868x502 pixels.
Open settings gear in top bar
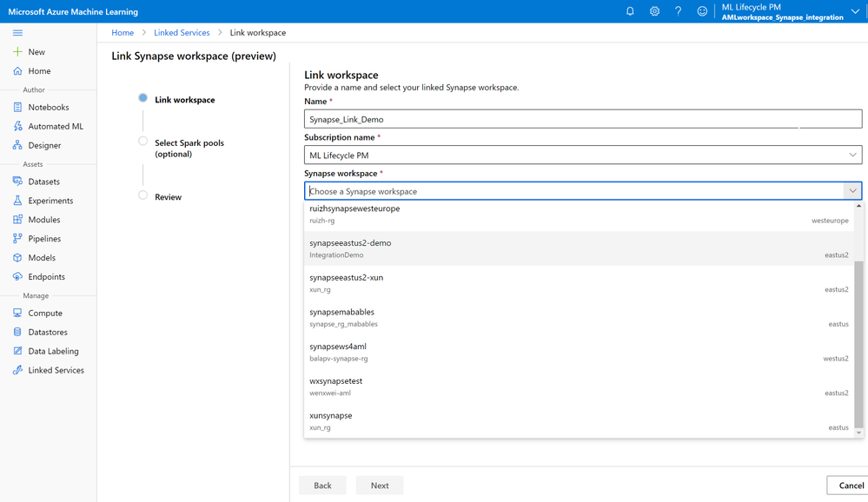click(654, 11)
